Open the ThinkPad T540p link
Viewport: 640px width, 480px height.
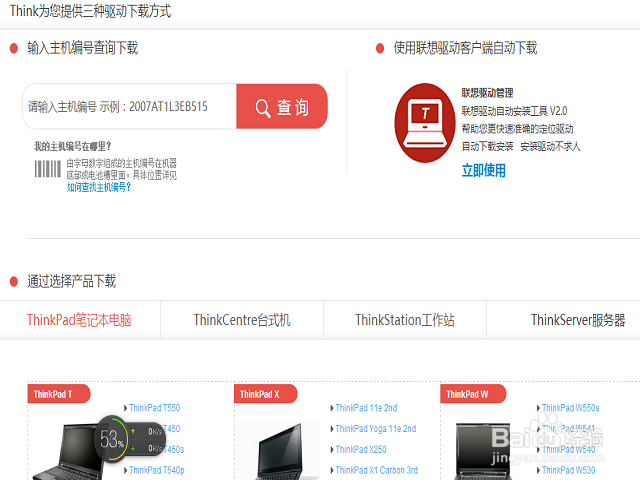[157, 470]
